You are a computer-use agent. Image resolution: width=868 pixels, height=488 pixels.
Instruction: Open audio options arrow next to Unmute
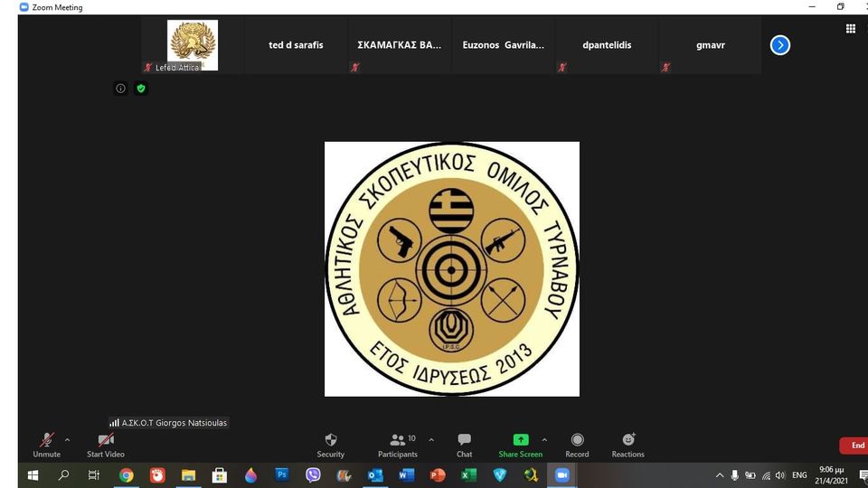(68, 440)
